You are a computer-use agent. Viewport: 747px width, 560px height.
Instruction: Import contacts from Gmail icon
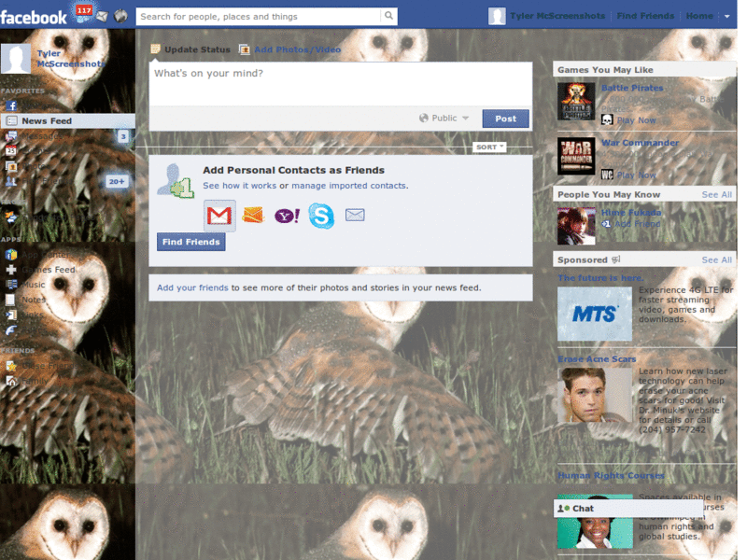(x=219, y=216)
